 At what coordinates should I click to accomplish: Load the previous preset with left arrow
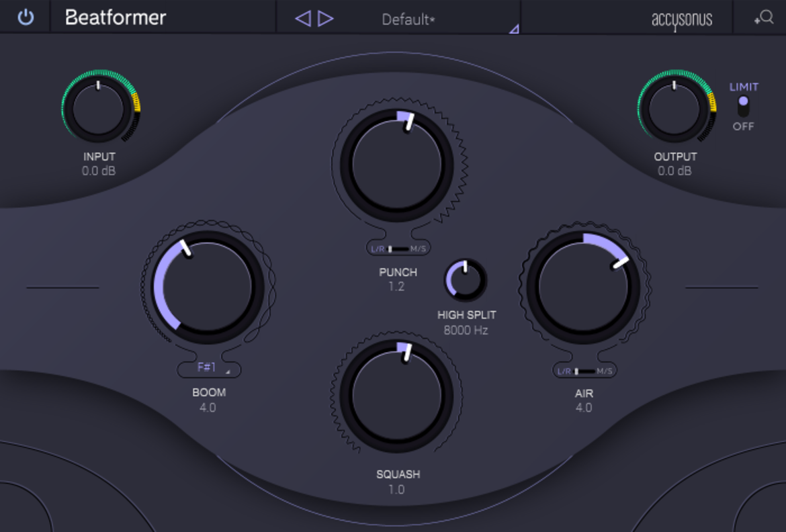pyautogui.click(x=303, y=19)
